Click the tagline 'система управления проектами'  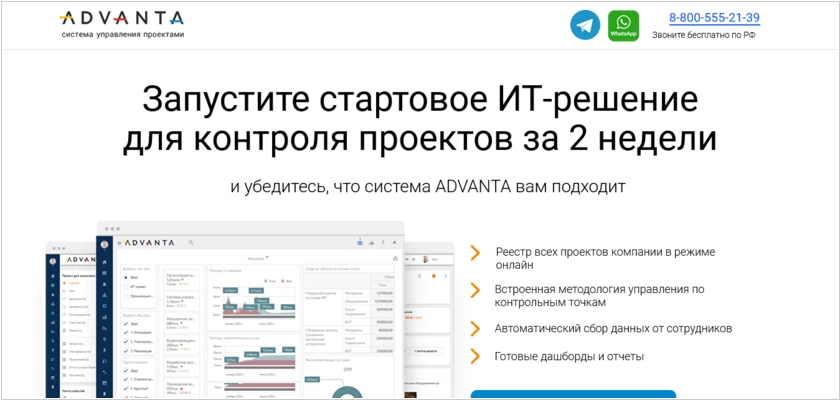click(123, 34)
